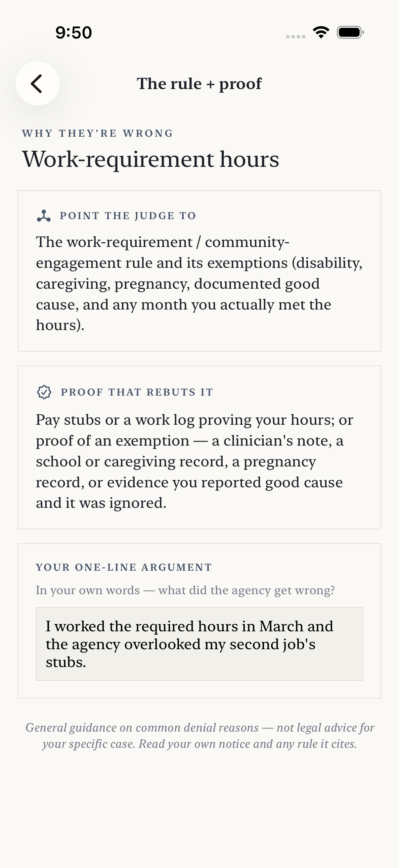Tap the pay stubs proof paragraph

click(x=195, y=461)
